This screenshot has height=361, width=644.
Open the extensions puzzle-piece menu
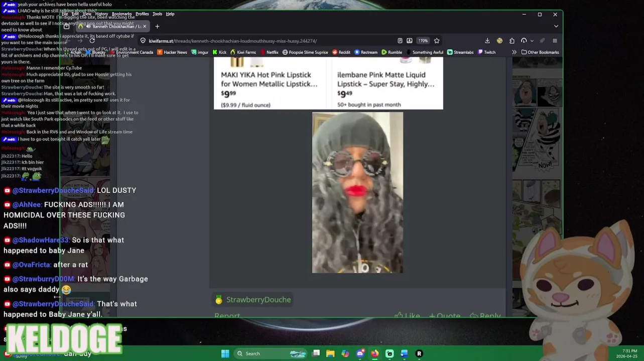[511, 41]
